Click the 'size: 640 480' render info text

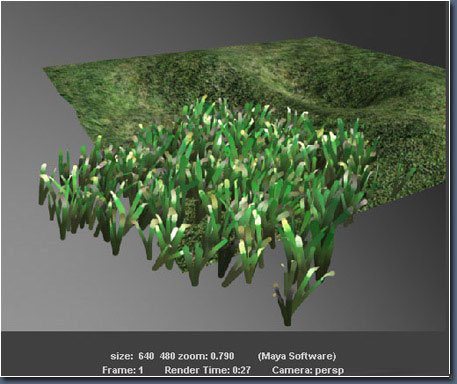(143, 356)
